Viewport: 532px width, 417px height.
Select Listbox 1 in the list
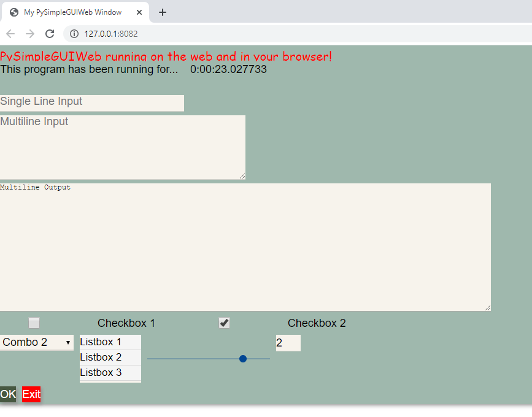tap(110, 342)
